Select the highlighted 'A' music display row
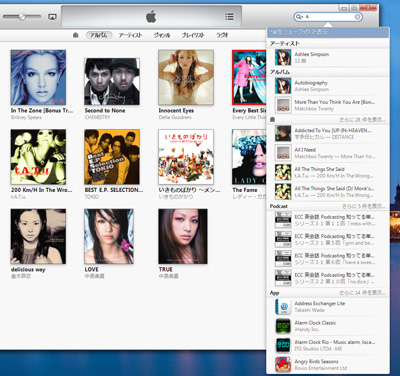Screen dimensions: 400x376 328,32
